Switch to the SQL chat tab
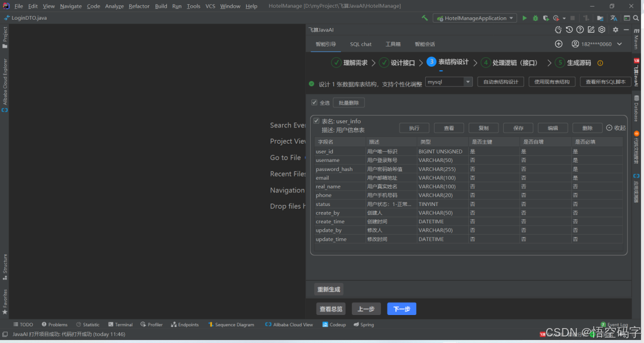This screenshot has height=343, width=644. point(361,44)
